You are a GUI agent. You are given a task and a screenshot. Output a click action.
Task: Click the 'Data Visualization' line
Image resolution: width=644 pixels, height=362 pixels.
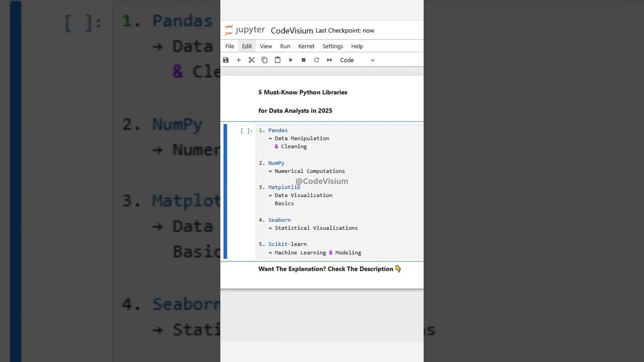[x=300, y=195]
